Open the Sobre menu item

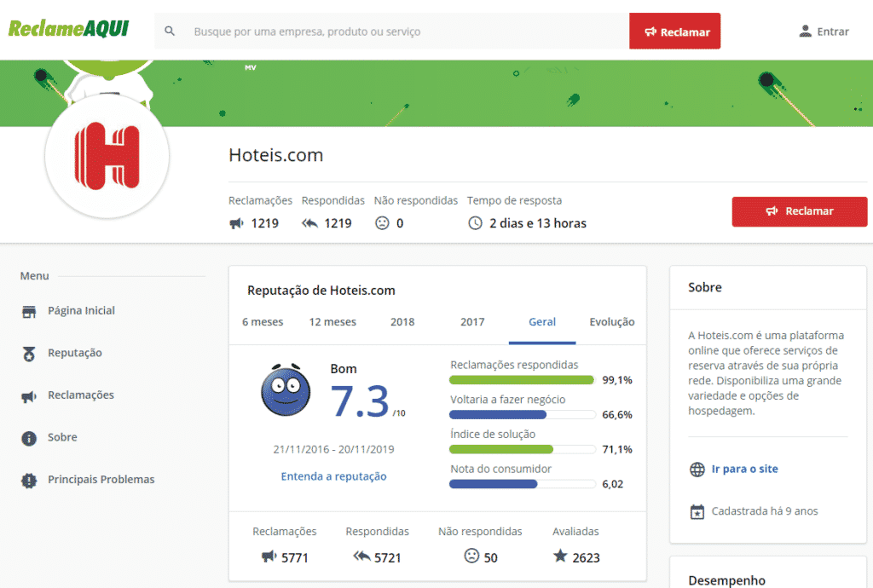pyautogui.click(x=62, y=437)
